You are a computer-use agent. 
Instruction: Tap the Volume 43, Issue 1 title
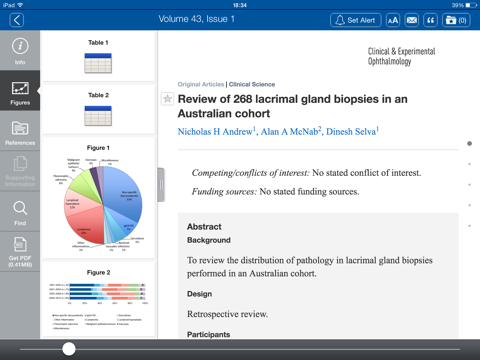coord(196,19)
